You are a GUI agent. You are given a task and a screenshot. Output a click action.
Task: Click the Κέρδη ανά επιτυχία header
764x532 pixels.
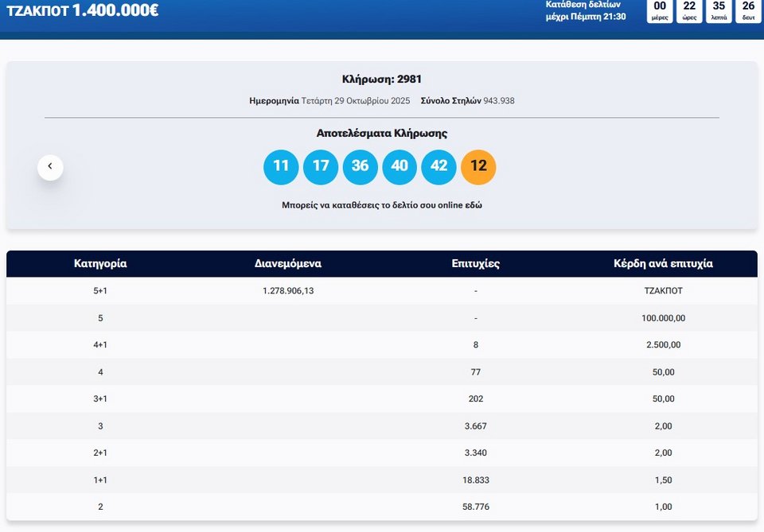tap(663, 264)
